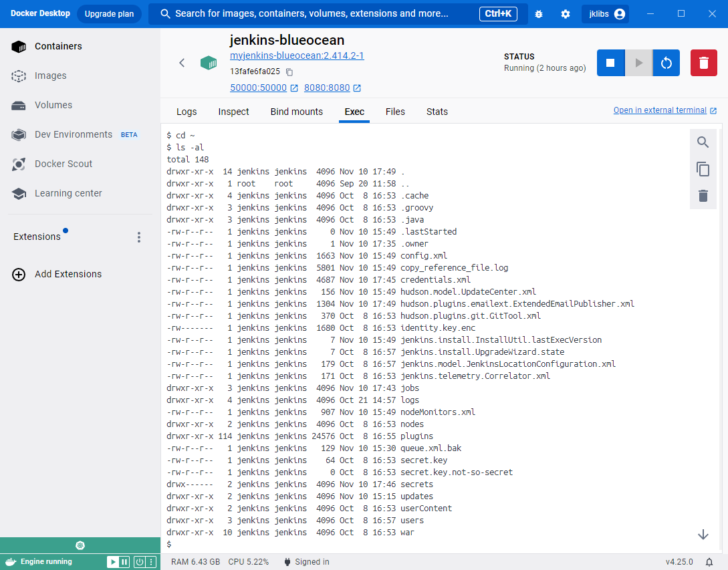Image resolution: width=728 pixels, height=570 pixels.
Task: Click the engine power button
Action: [x=139, y=562]
